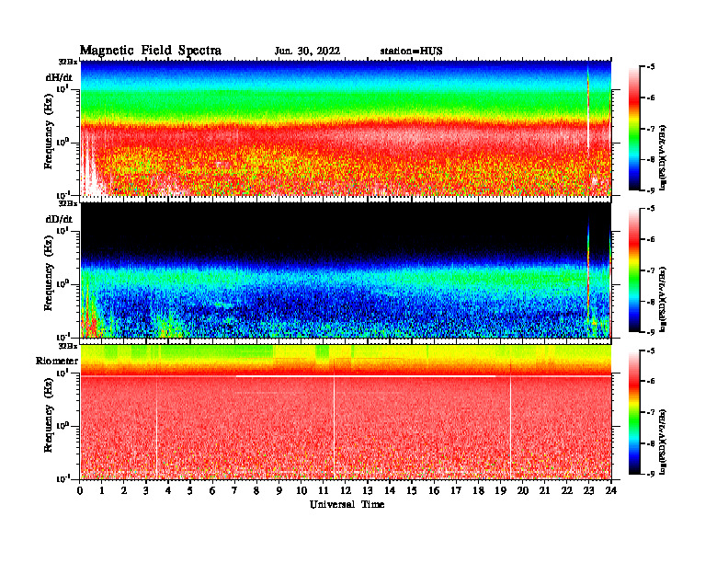728x563 pixels.
Task: Click hour tick label '9' on time axis
Action: (x=279, y=490)
